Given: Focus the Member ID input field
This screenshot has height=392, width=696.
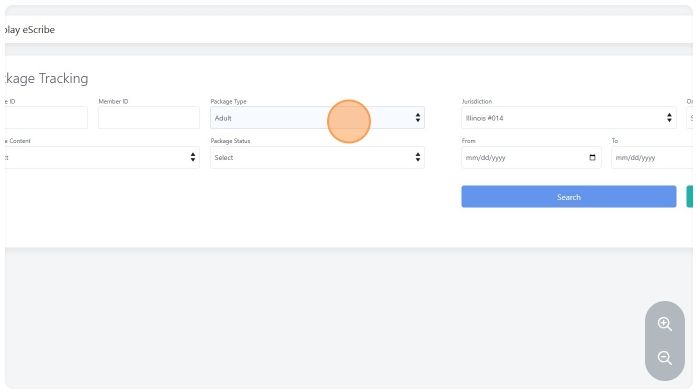Looking at the screenshot, I should (x=149, y=118).
